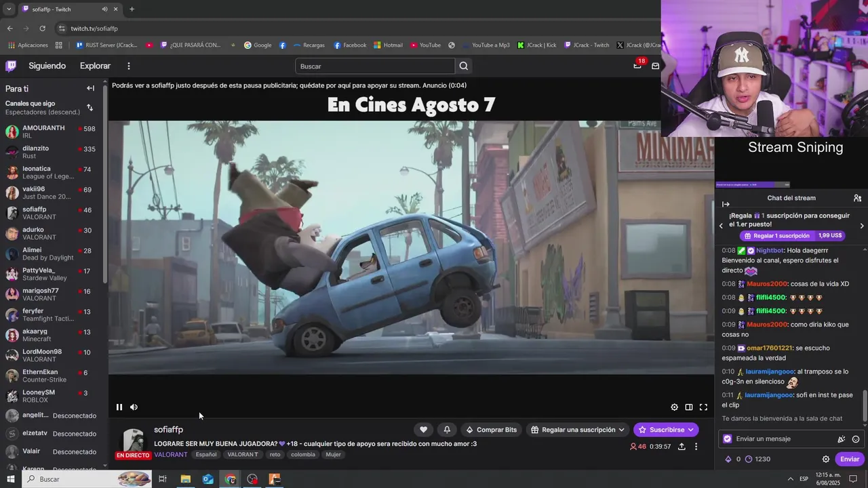Go to the previous gift leaderboard banner
Viewport: 868px width, 488px height.
pyautogui.click(x=721, y=226)
